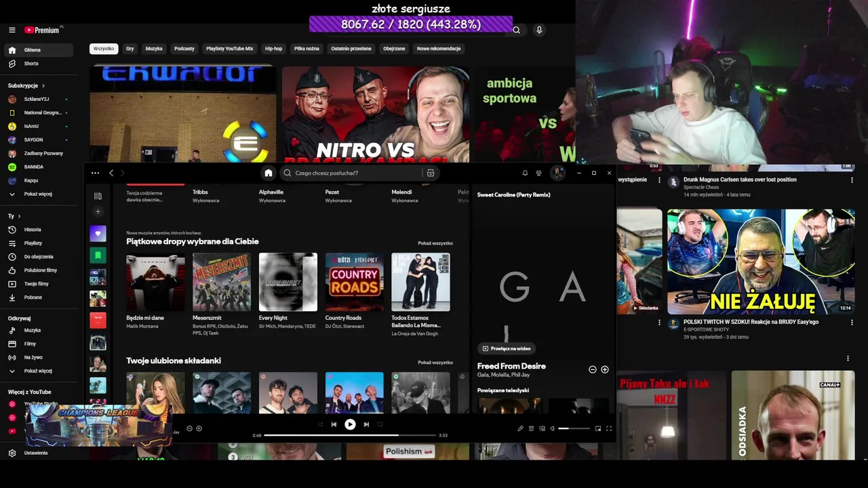Select the Piłka nożna filter chip
This screenshot has height=488, width=868.
pos(307,49)
